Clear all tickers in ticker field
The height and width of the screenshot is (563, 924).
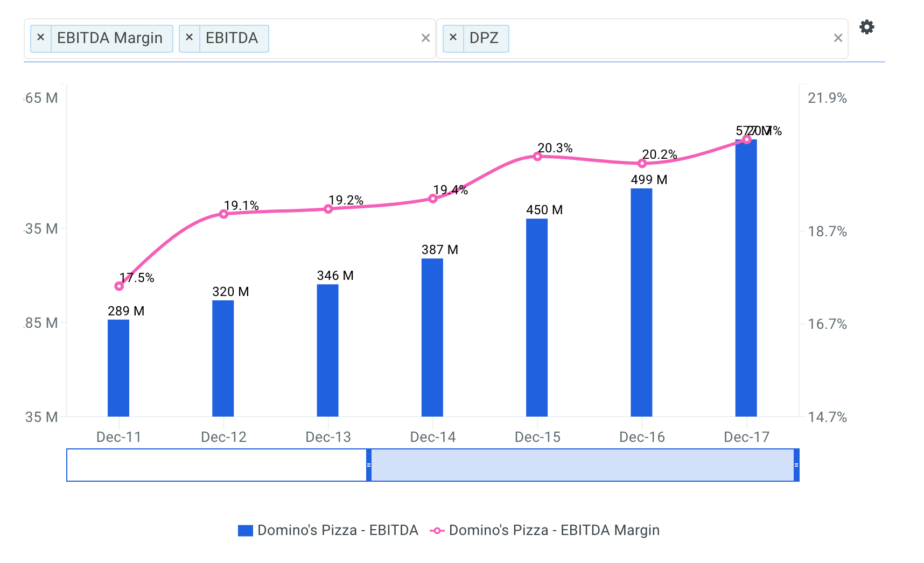(838, 38)
